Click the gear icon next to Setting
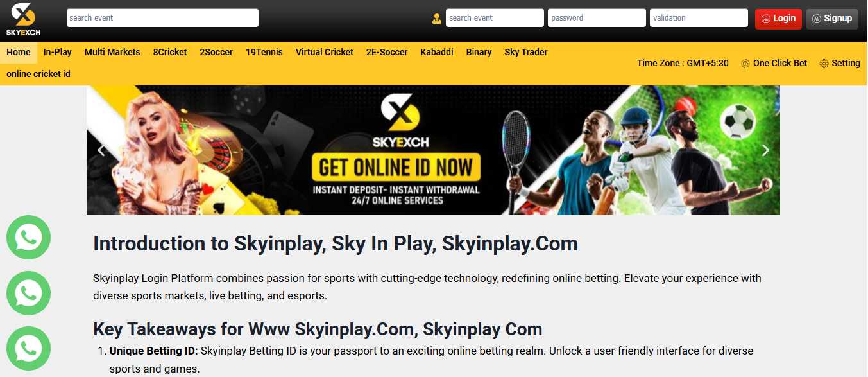Screen dimensions: 868x377 (x=824, y=63)
